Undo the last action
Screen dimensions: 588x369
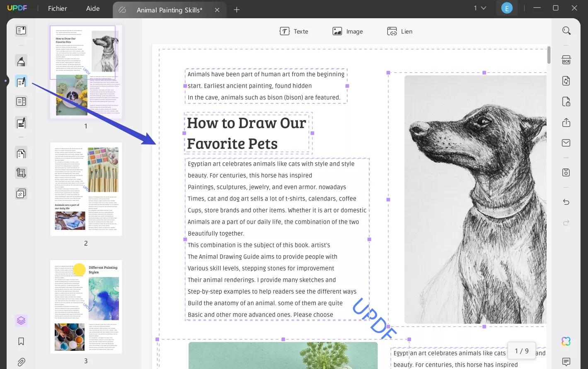click(566, 202)
